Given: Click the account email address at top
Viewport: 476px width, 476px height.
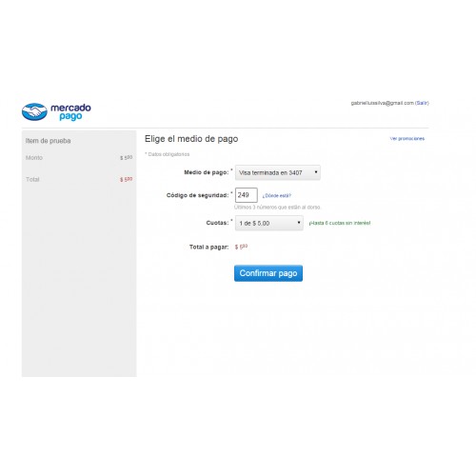Looking at the screenshot, I should pos(383,103).
